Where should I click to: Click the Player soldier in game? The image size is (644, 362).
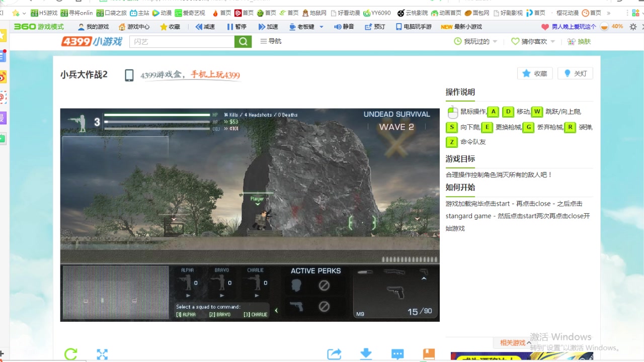262,220
